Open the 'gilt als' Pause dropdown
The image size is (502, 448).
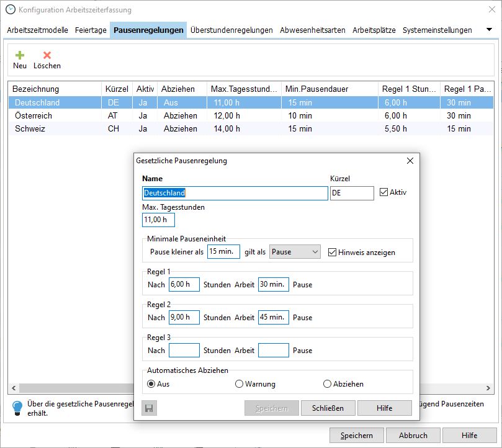tap(295, 252)
